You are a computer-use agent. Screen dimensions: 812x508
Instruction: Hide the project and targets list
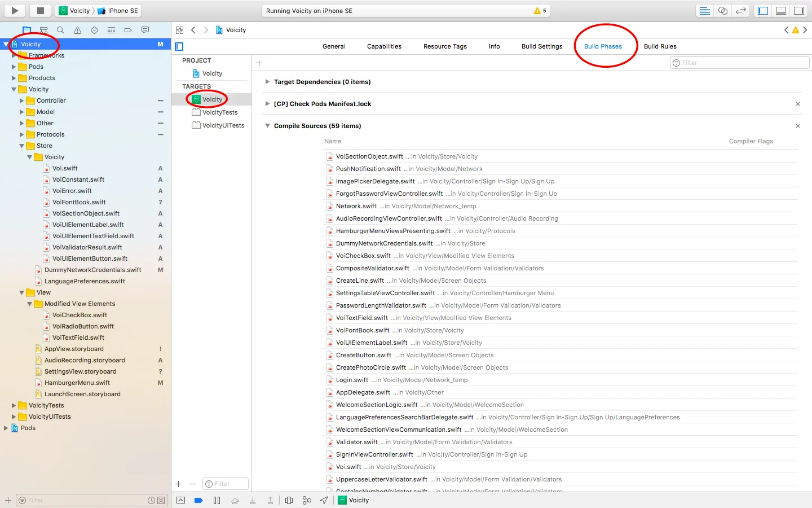point(179,47)
